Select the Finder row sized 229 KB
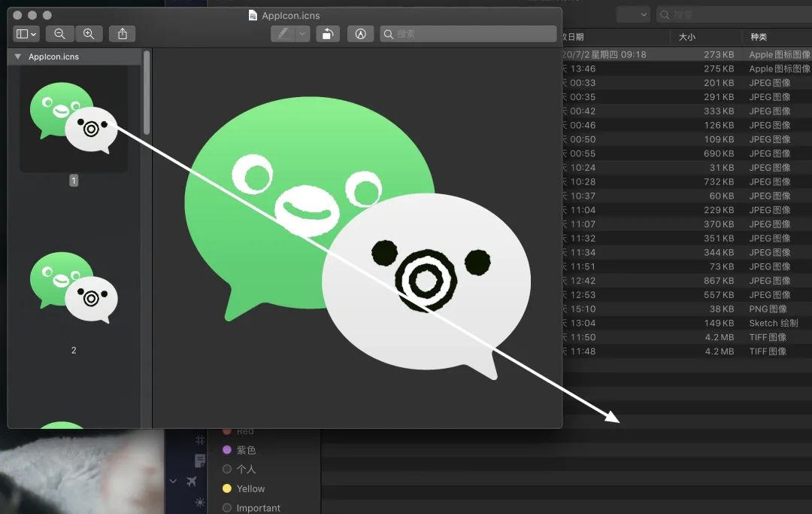The width and height of the screenshot is (812, 514). (x=687, y=210)
